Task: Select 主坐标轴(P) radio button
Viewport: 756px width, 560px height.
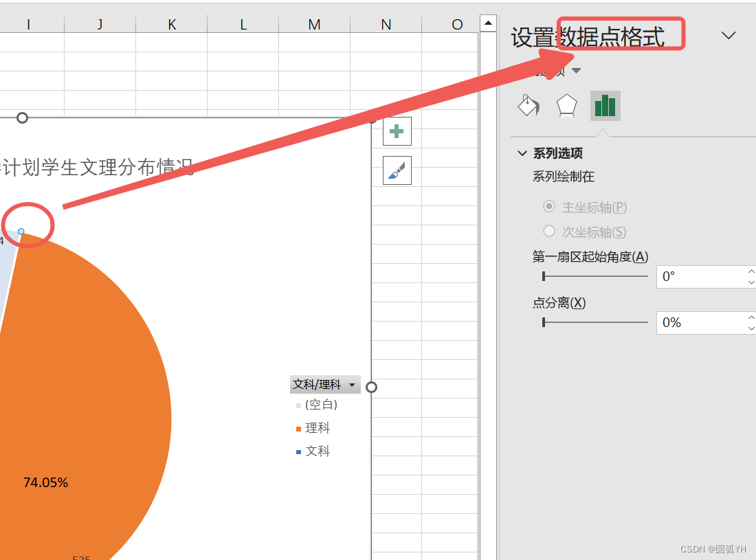Action: click(548, 206)
